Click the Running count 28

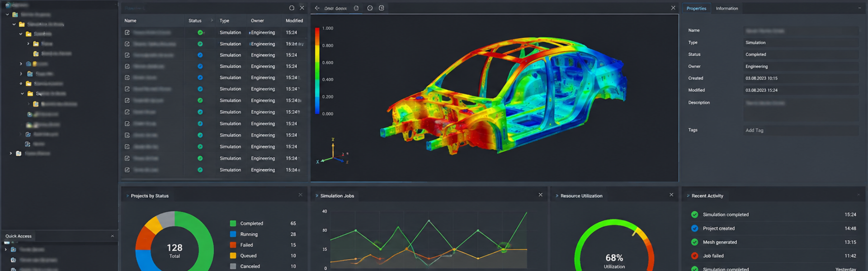tap(293, 234)
